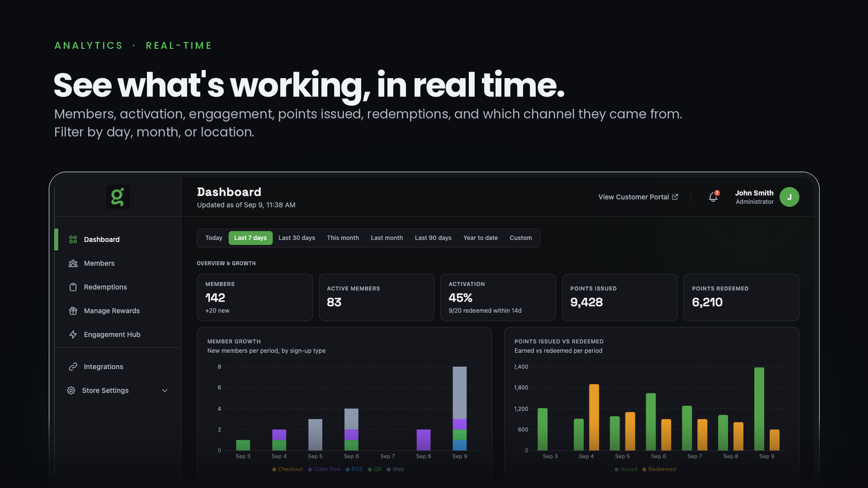Screen dimensions: 868x488
Task: Click the Dashboard grid icon in sidebar
Action: pos(73,240)
